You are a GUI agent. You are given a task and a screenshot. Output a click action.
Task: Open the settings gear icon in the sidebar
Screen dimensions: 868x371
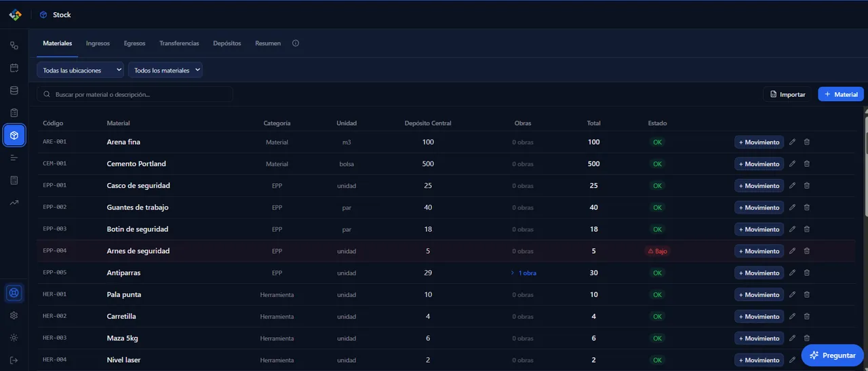[x=14, y=315]
